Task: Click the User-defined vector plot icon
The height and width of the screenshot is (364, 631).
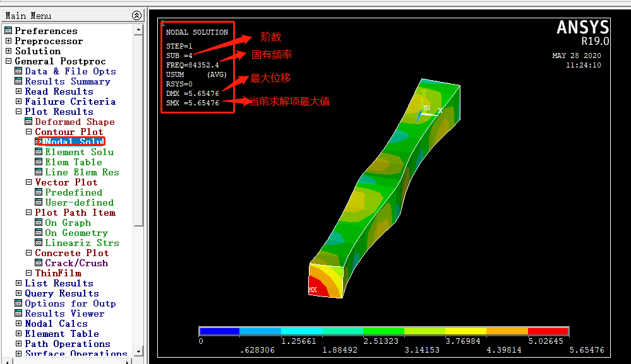Action: pyautogui.click(x=39, y=202)
